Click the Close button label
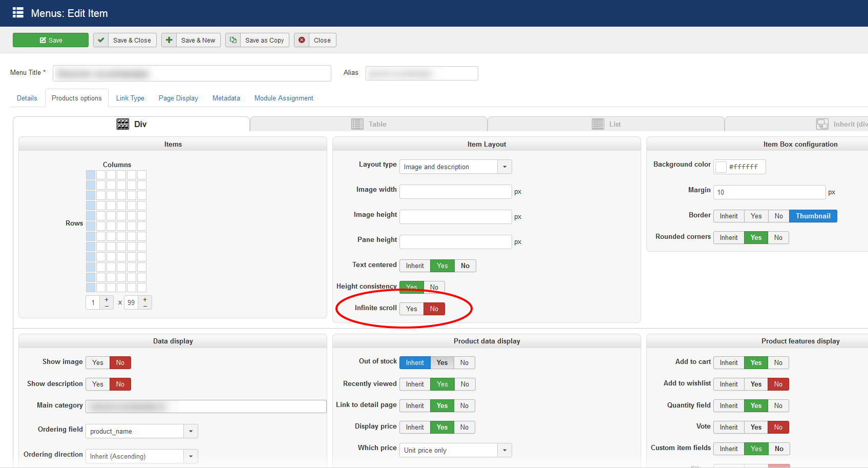This screenshot has height=468, width=868. 322,40
